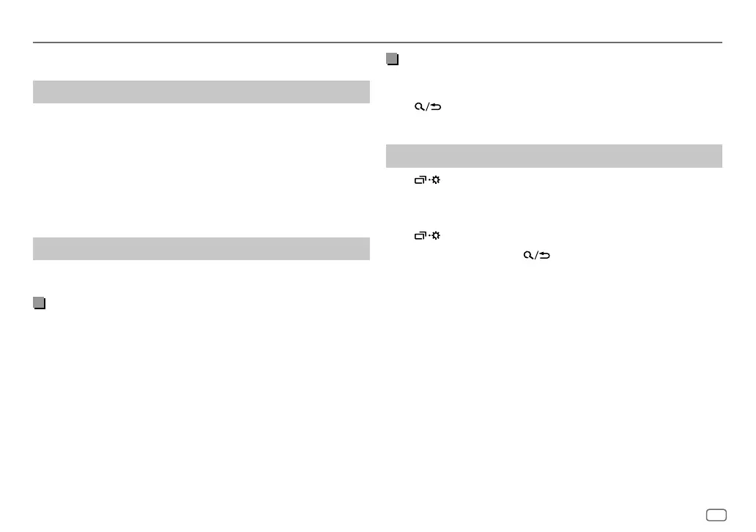Click the gray square under the left column's second bar
The width and height of the screenshot is (756, 532).
click(x=39, y=303)
